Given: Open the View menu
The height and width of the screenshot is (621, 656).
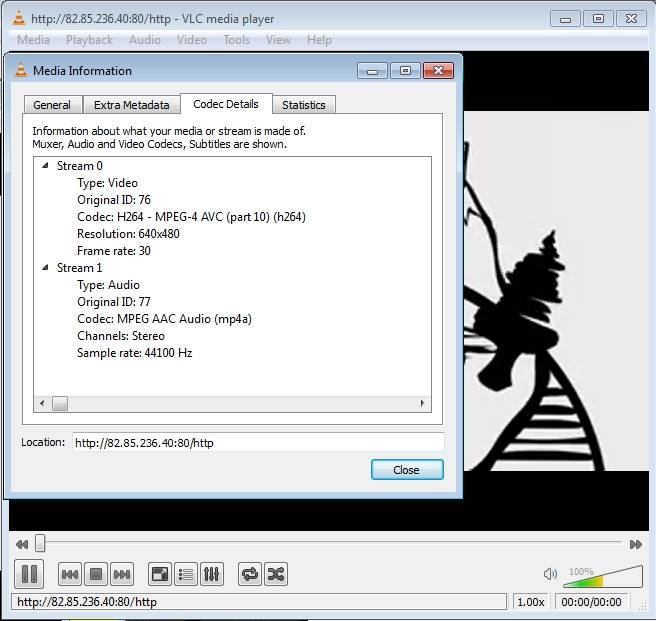Looking at the screenshot, I should (x=278, y=40).
